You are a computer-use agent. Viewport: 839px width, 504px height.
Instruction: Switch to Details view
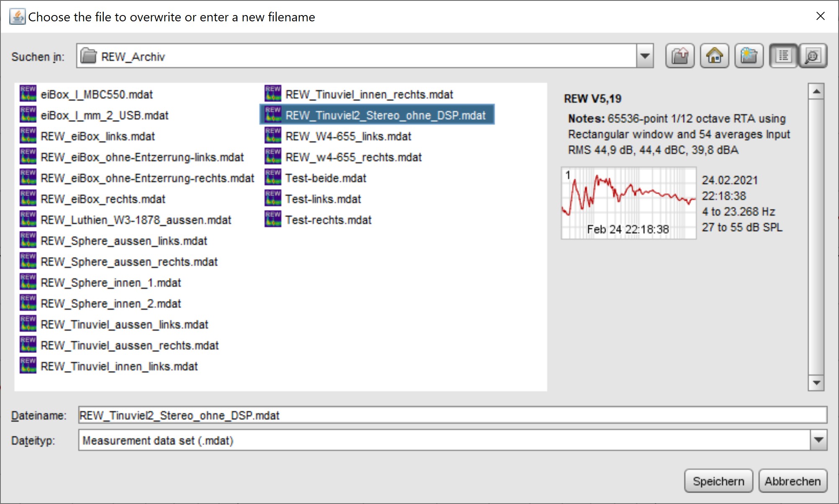tap(813, 56)
